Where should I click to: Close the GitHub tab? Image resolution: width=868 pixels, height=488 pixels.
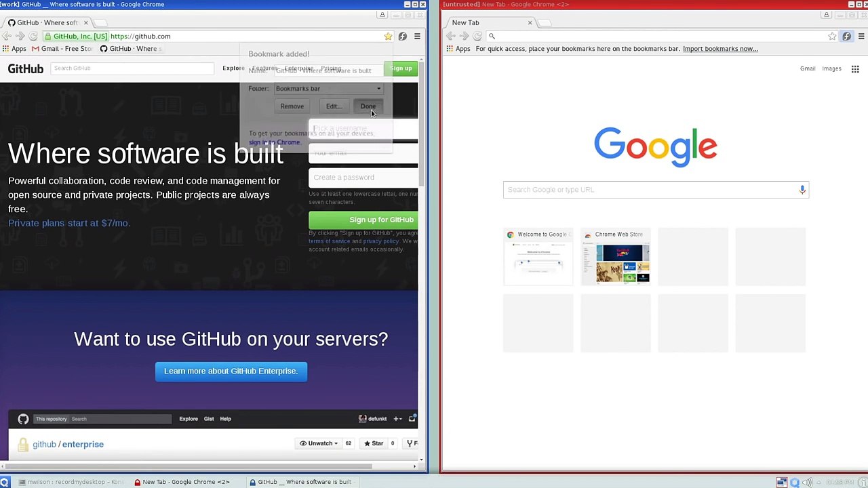(x=85, y=23)
